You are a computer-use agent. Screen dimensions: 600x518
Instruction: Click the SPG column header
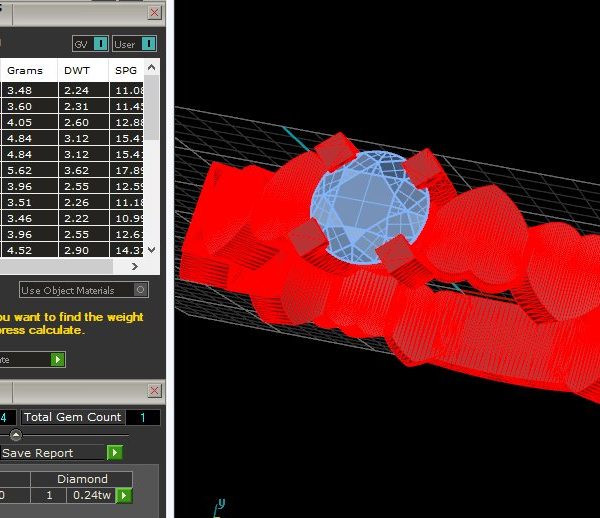tap(126, 71)
